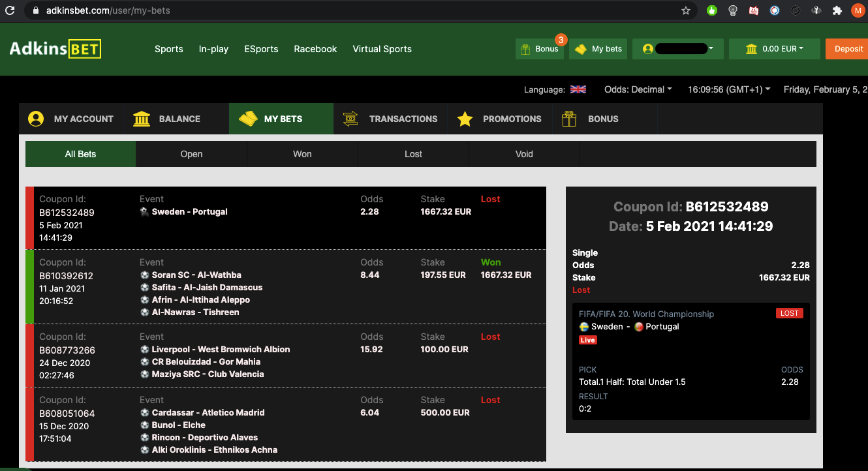The width and height of the screenshot is (868, 471).
Task: Select coupon B610392612 row
Action: (286, 287)
